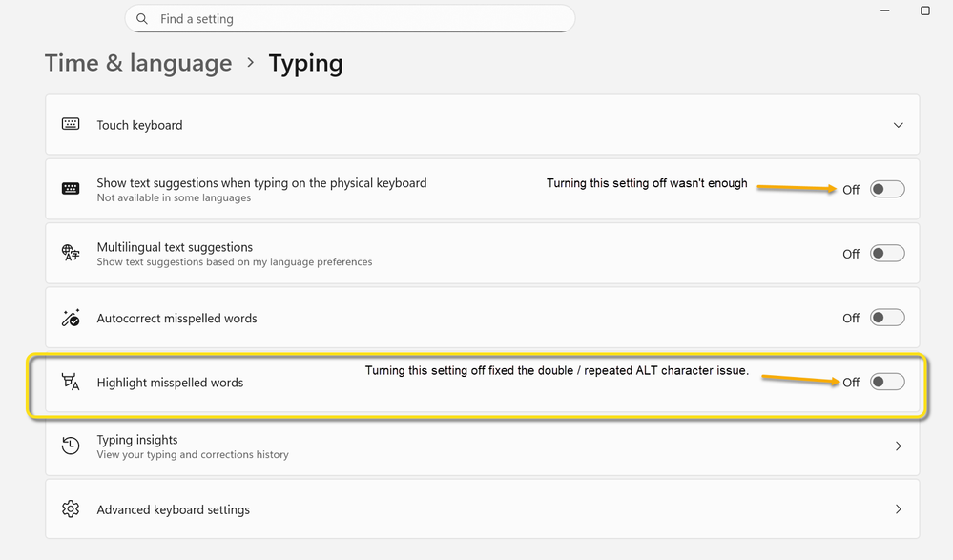The height and width of the screenshot is (560, 953).
Task: Turn on Autocorrect misspelled words
Action: tap(886, 318)
